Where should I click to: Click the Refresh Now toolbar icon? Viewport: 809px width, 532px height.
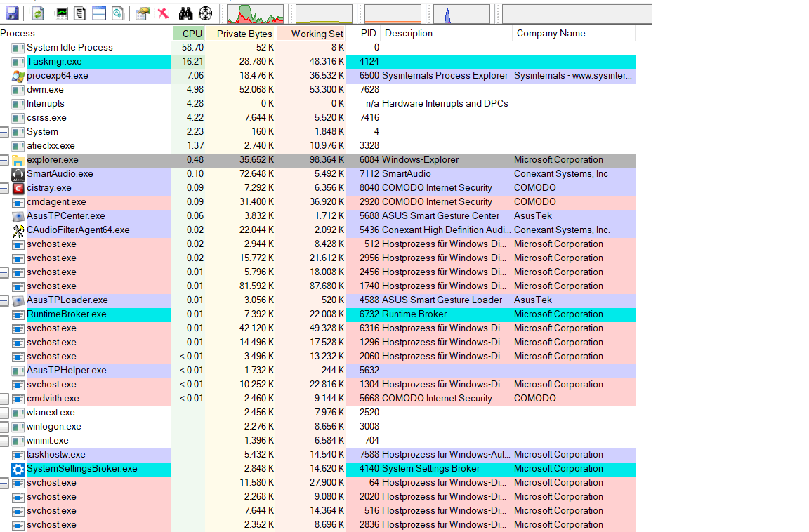[38, 13]
